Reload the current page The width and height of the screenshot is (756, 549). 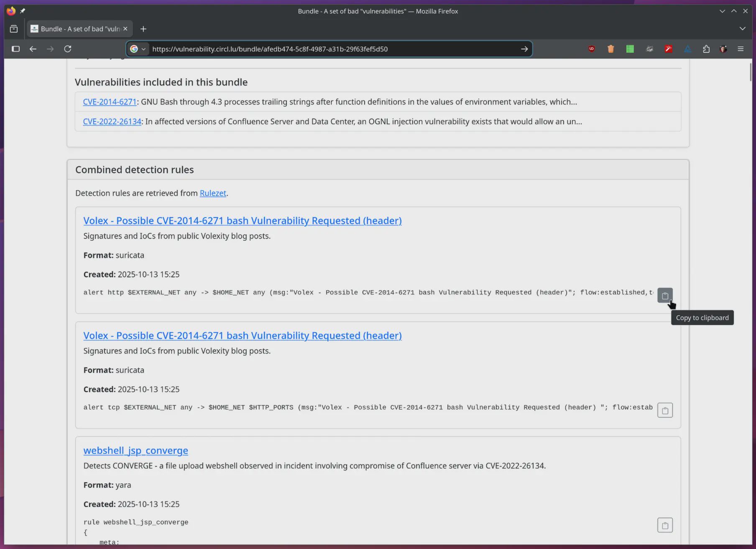tap(67, 49)
